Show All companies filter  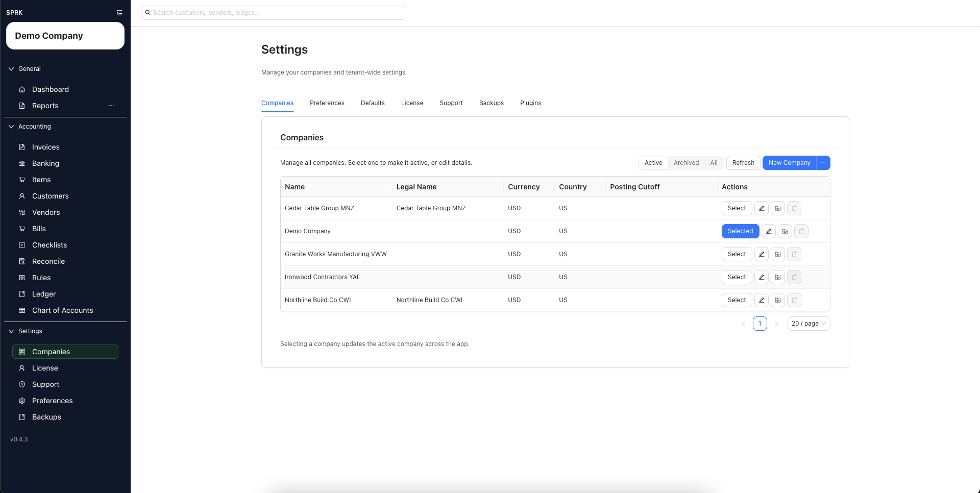click(714, 163)
